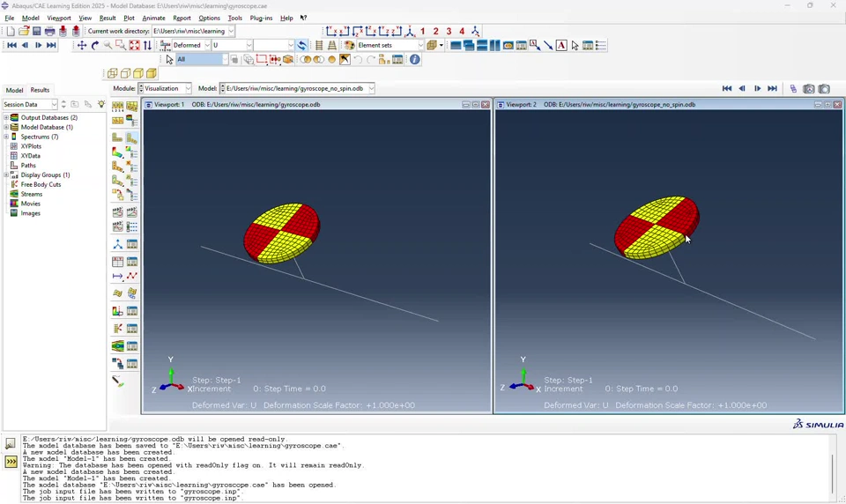Click the Tile viewports vertically icon
The width and height of the screenshot is (846, 504).
coord(495,45)
